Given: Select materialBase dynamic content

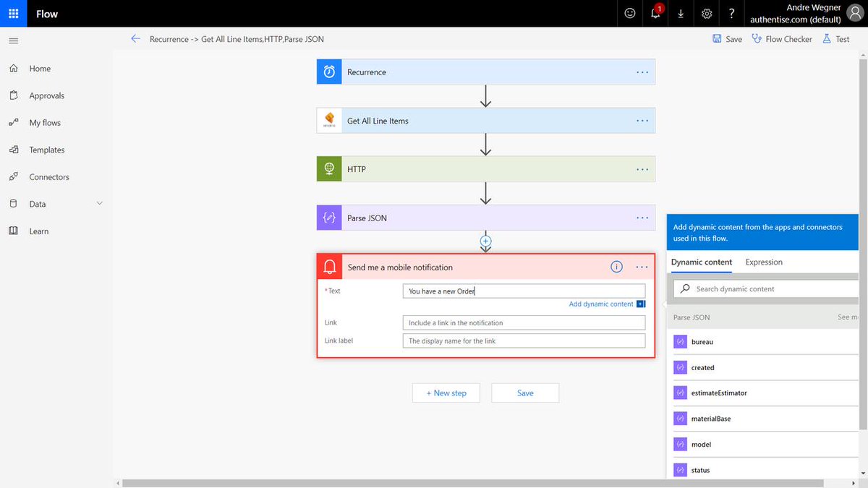Looking at the screenshot, I should click(711, 419).
